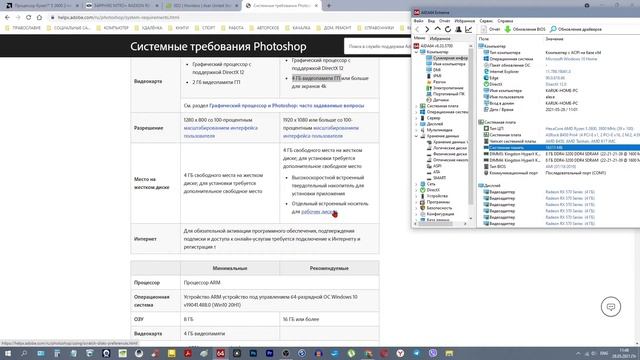640x360 pixels.
Task: Open the user icon in AIDA64 toolbar
Action: point(458,29)
